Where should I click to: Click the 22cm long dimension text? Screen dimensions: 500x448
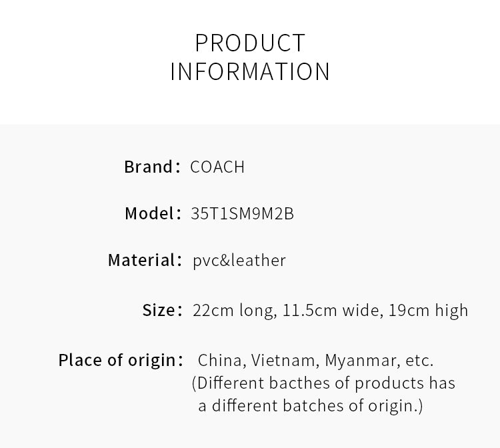[235, 311]
